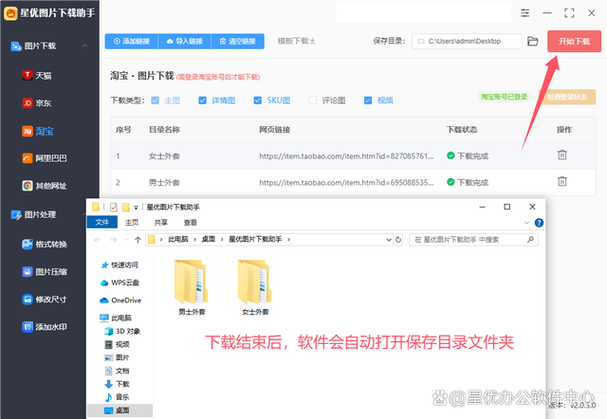This screenshot has width=607, height=419.
Task: Select the 淘宝 sidebar item
Action: tap(38, 131)
